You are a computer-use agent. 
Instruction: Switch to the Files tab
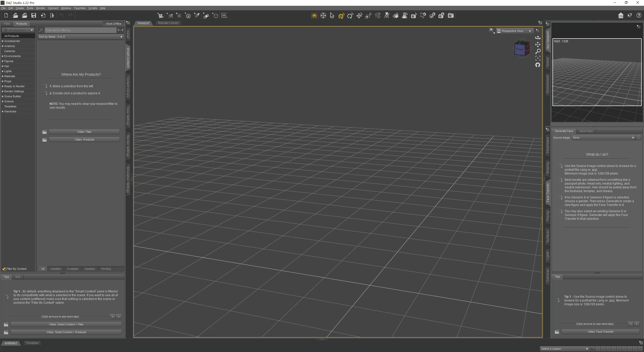point(7,24)
